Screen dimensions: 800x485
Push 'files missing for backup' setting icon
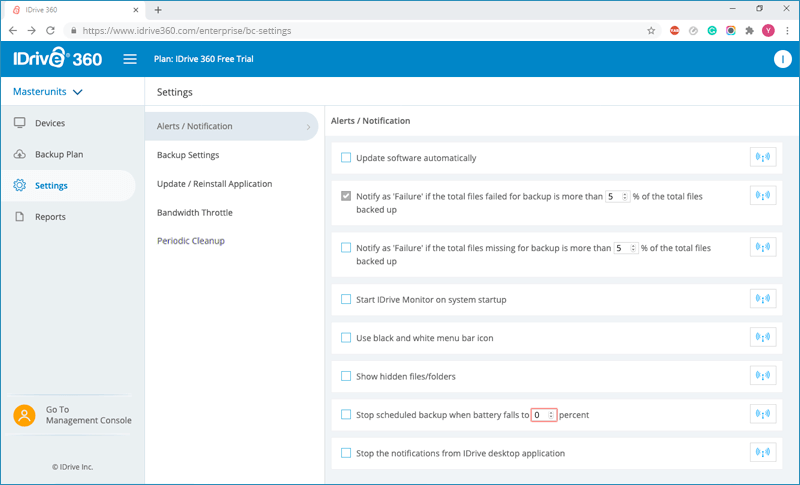click(763, 247)
